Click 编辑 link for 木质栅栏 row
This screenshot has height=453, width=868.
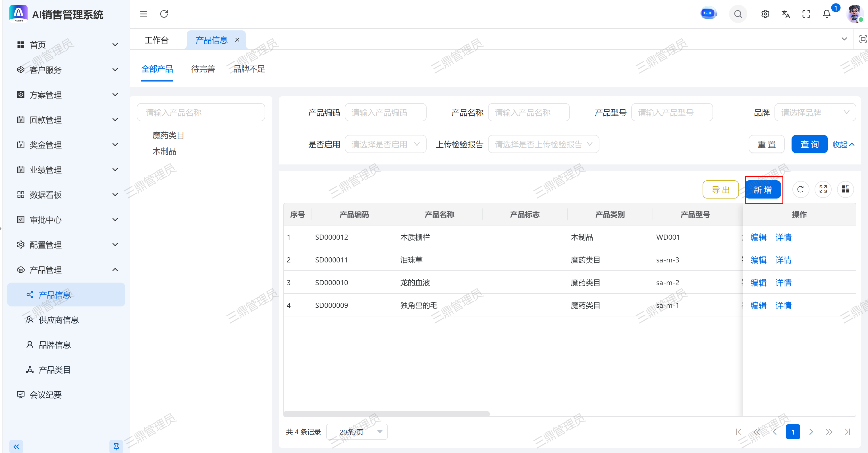(758, 237)
